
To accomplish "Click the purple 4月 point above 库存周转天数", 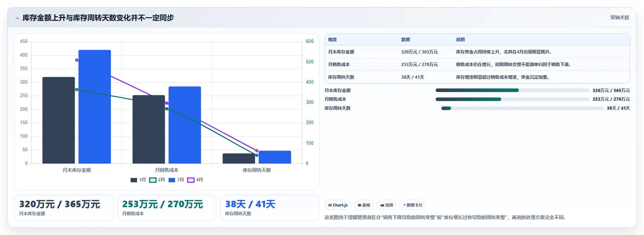I will coord(257,151).
